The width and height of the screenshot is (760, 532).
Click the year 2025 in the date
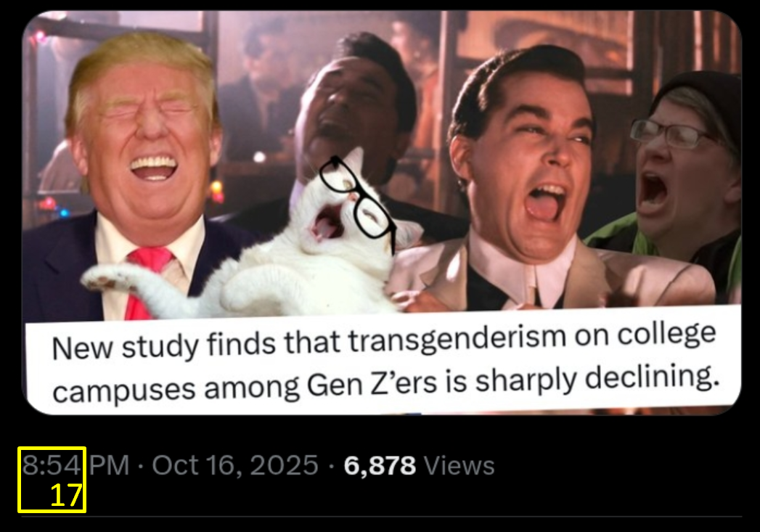pos(284,466)
